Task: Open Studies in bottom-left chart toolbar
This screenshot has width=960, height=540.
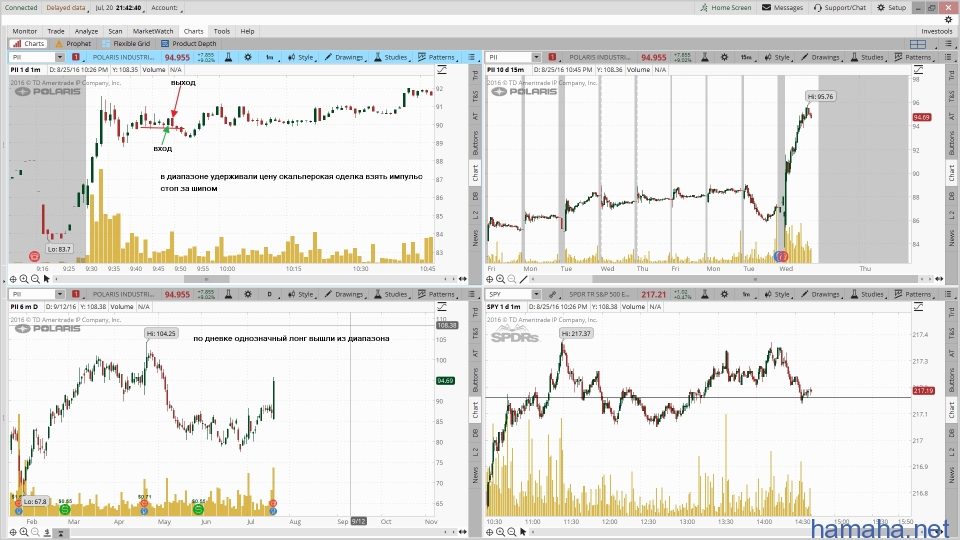Action: click(x=391, y=294)
